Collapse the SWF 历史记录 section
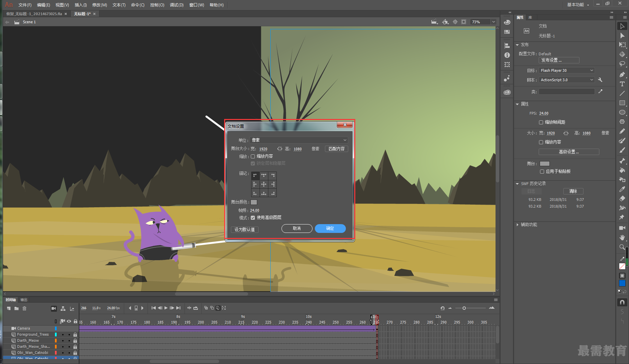Viewport: 629px width, 364px height. click(x=517, y=184)
